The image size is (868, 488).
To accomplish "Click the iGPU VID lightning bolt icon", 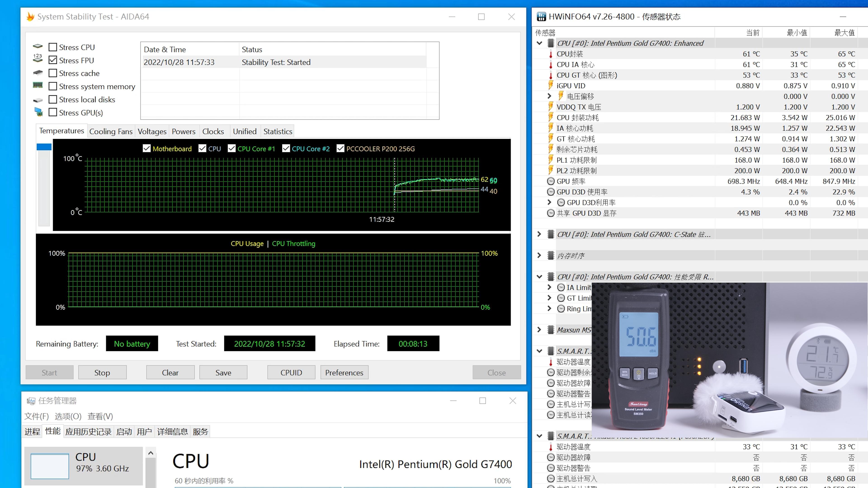I will coord(551,86).
